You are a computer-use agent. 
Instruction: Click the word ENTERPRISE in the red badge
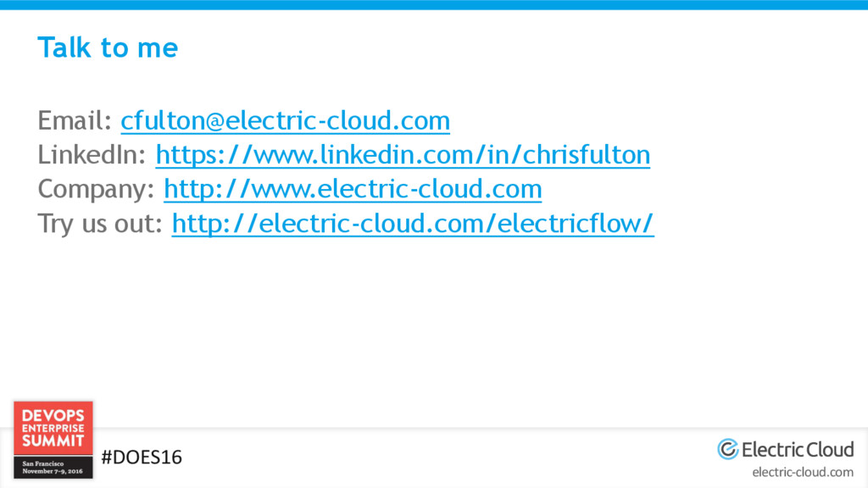click(x=53, y=429)
